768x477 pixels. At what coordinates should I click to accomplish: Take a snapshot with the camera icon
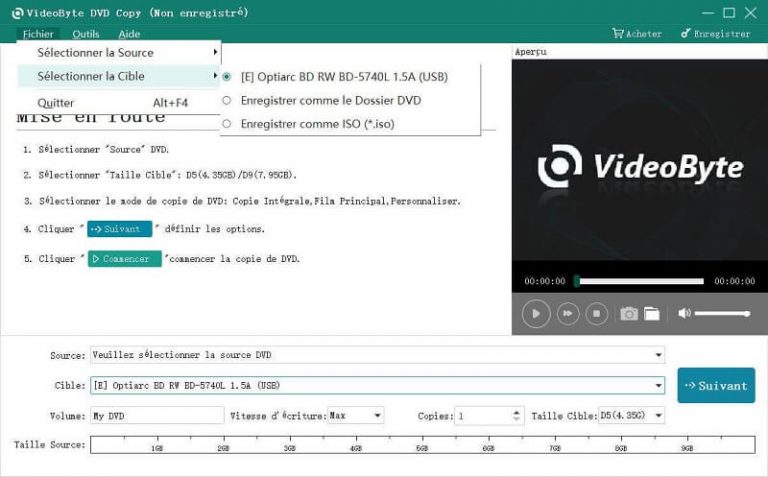(629, 313)
